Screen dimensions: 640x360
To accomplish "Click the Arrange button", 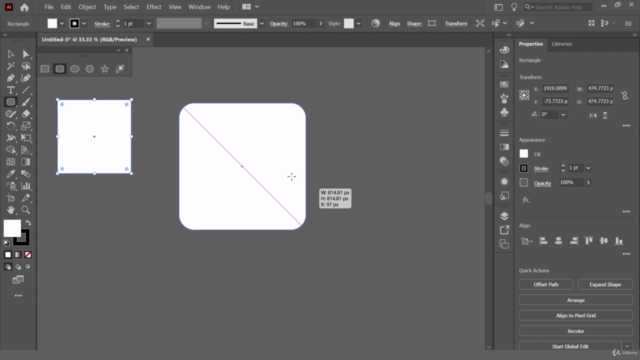I will coord(576,300).
